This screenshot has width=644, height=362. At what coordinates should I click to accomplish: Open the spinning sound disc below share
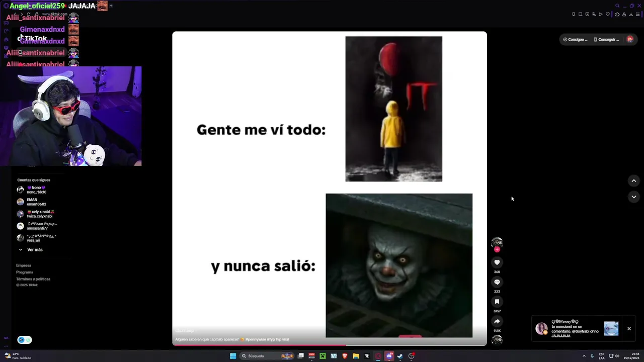[x=497, y=340]
